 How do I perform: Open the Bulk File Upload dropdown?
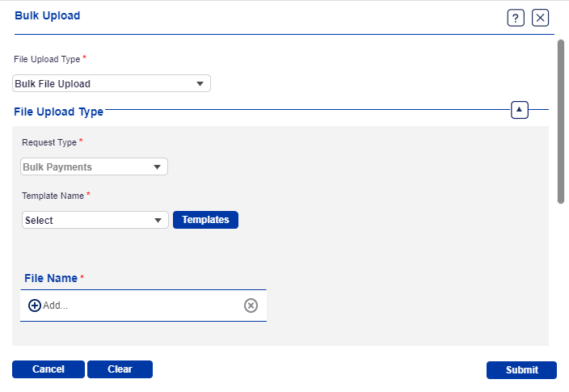tap(112, 83)
